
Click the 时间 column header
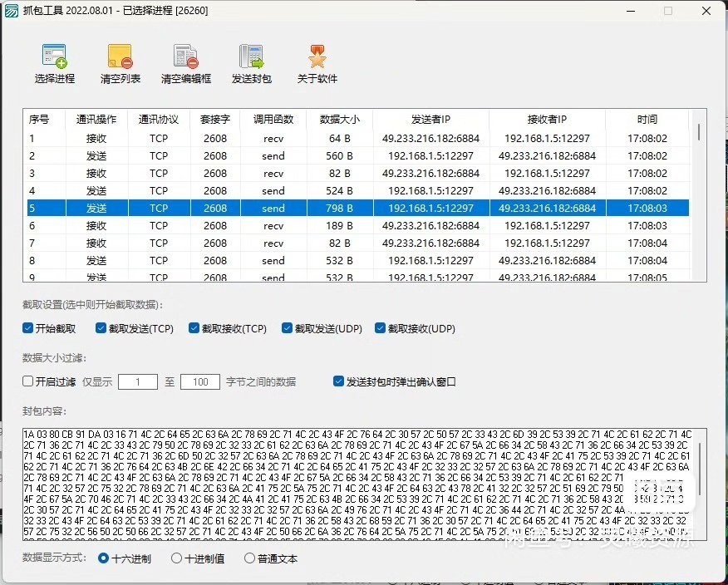click(647, 120)
